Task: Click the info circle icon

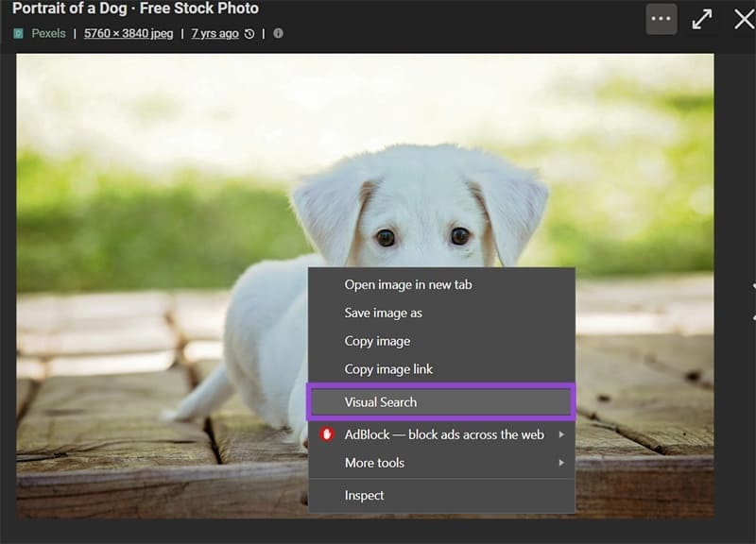Action: click(x=278, y=33)
